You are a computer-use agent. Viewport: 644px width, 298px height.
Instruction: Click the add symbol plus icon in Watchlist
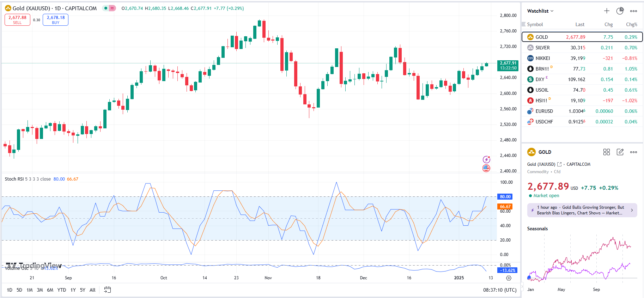(607, 11)
